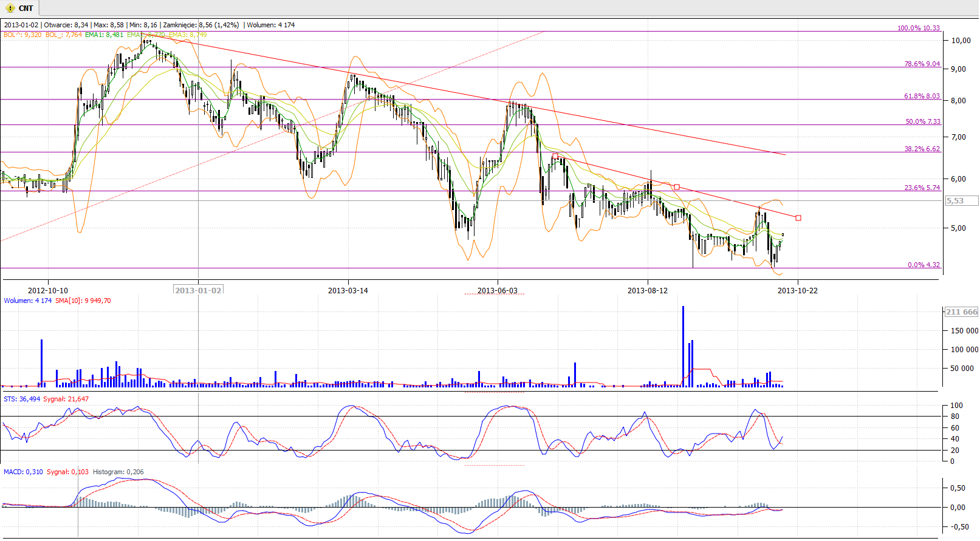Click the 5,53 current price marker

[962, 200]
